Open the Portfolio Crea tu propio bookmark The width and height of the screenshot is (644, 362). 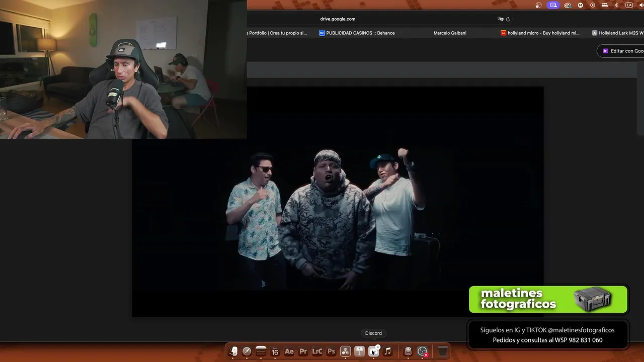277,33
